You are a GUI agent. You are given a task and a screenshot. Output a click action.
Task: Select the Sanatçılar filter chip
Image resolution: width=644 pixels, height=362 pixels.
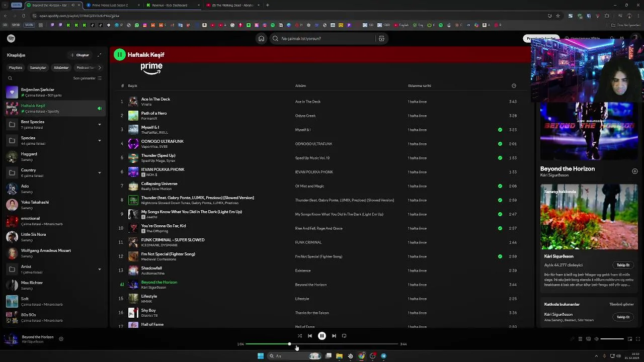[x=38, y=67]
